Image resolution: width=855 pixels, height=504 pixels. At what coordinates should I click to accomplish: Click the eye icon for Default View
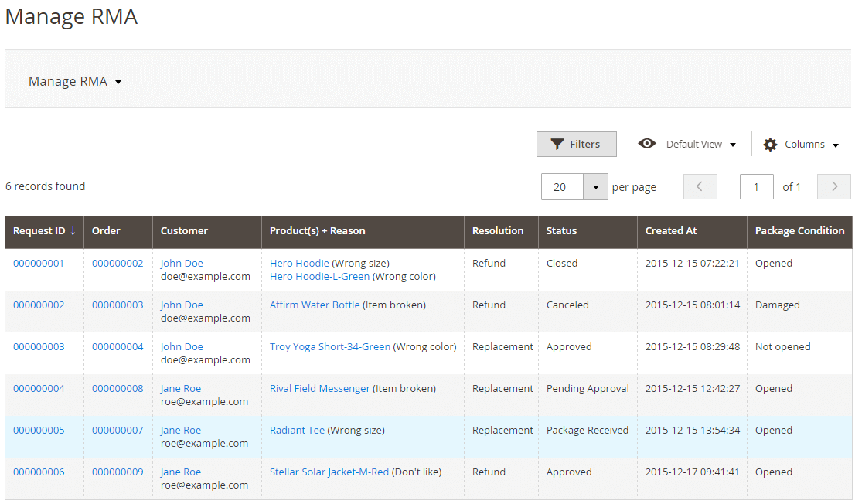(647, 144)
